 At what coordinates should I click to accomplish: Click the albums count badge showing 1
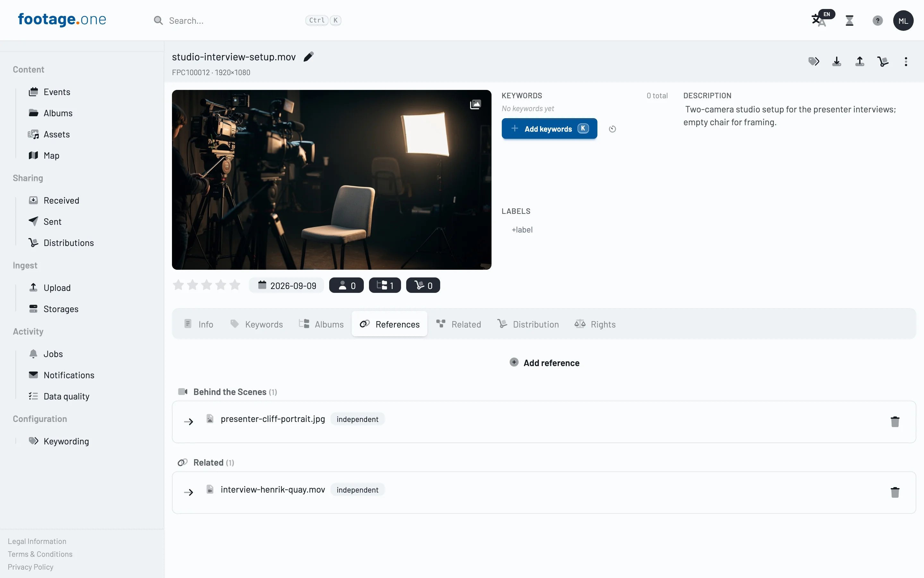tap(384, 285)
